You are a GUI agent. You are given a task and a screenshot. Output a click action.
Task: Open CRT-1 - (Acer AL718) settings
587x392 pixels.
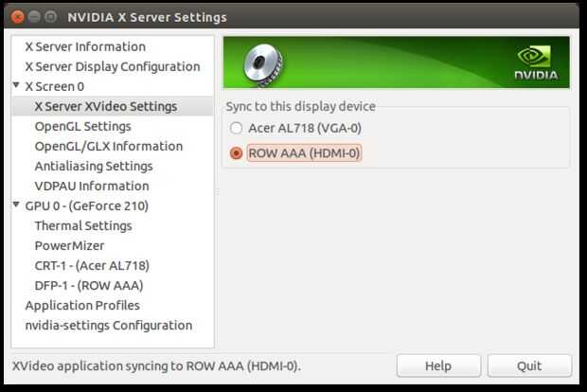92,265
